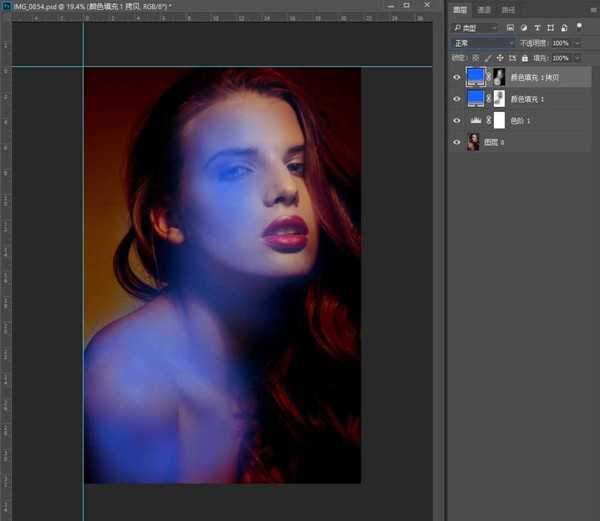Click the blue color fill swatch of 颜色填充 1
The width and height of the screenshot is (600, 521).
point(476,98)
